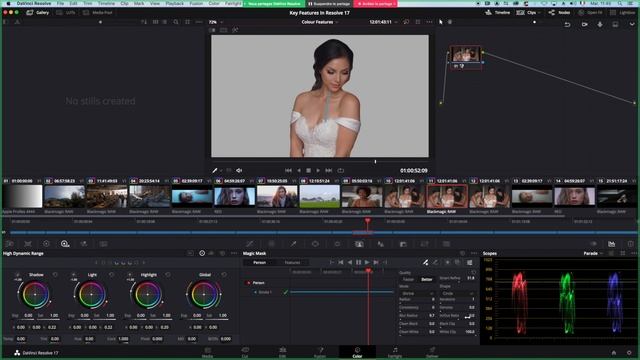Select Faster quality mode
640x360 pixels.
coord(409,280)
